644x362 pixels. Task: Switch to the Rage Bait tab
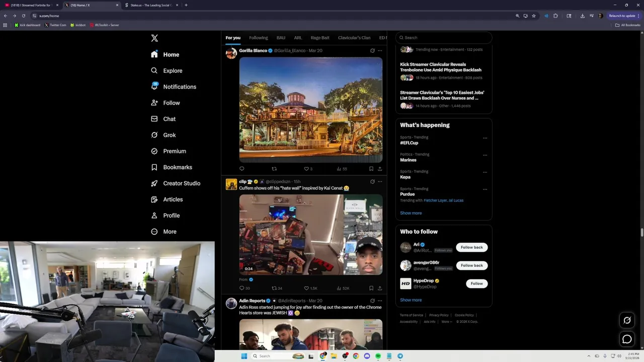click(320, 38)
